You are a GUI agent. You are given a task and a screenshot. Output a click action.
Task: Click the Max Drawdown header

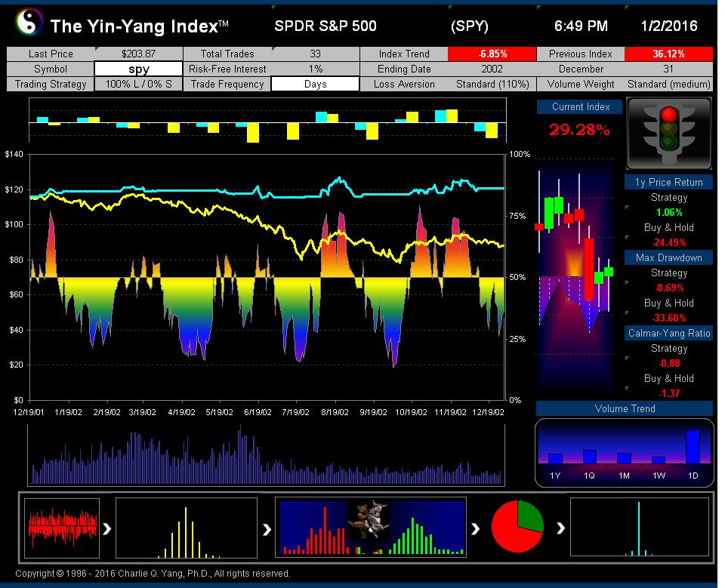[668, 257]
